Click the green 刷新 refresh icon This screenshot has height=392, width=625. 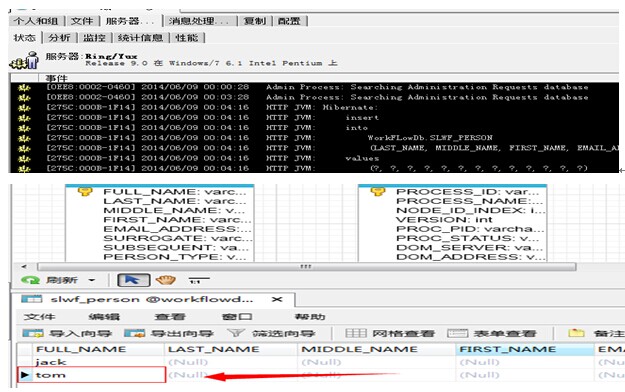(30, 280)
